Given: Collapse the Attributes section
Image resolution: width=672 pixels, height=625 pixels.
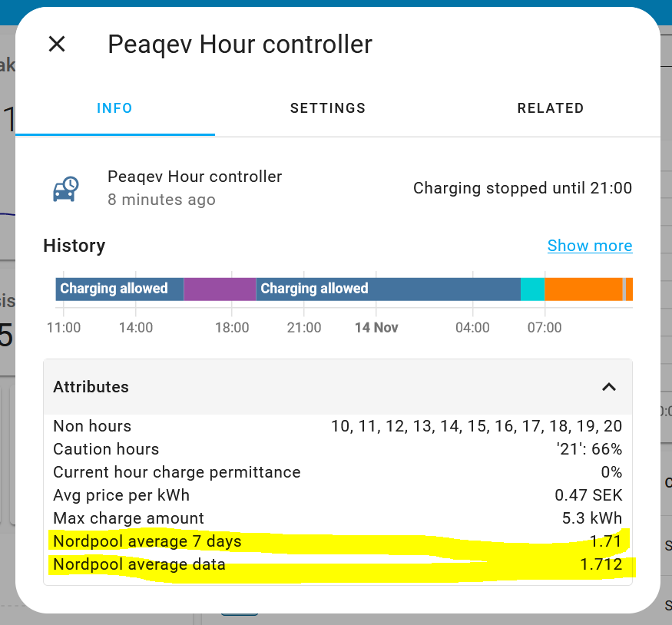Looking at the screenshot, I should click(x=609, y=387).
